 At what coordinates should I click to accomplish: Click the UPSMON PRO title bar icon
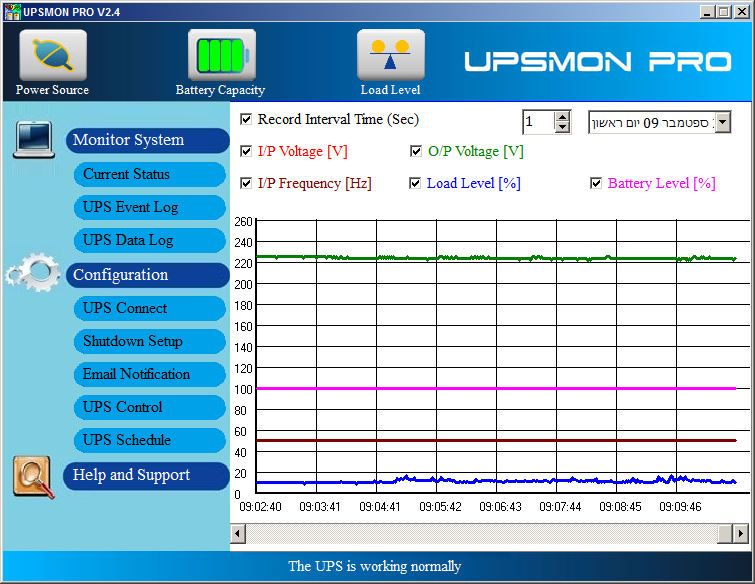coord(13,12)
